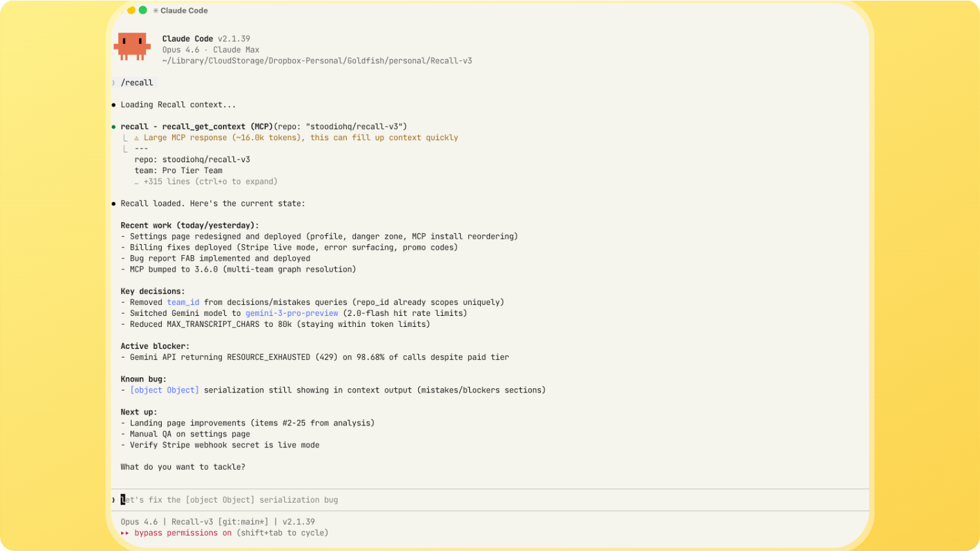Click the 'Active blocker:' heading
This screenshot has width=980, height=551.
point(155,347)
